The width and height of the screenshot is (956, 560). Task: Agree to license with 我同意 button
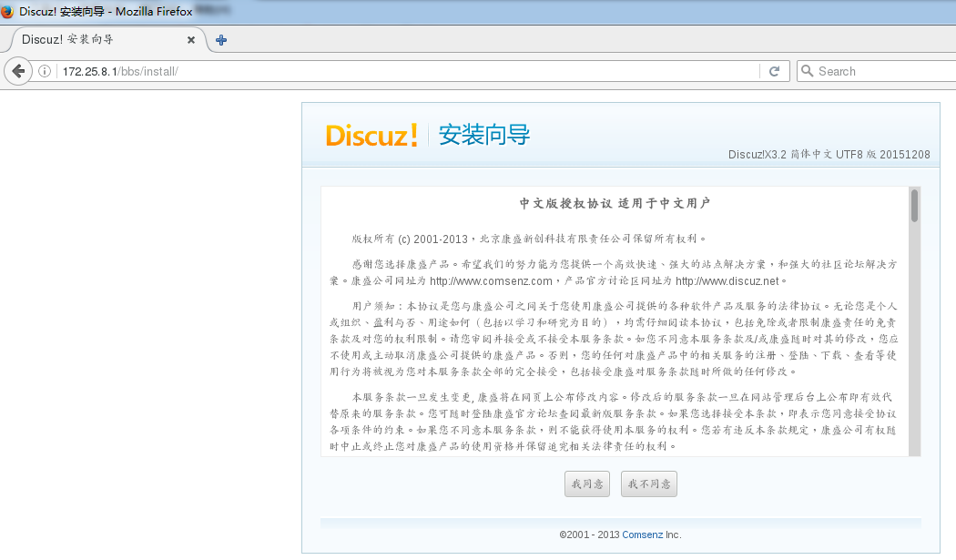pyautogui.click(x=587, y=484)
